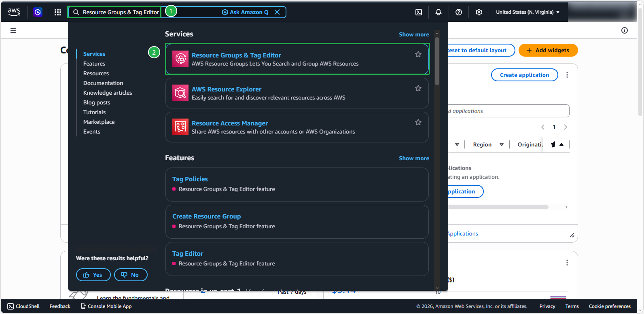Open the Tag Policies feature

coord(190,179)
